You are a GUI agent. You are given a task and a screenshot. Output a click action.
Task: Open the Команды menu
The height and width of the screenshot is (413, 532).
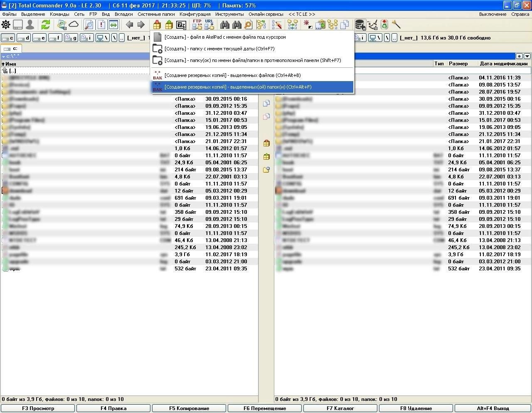click(59, 14)
